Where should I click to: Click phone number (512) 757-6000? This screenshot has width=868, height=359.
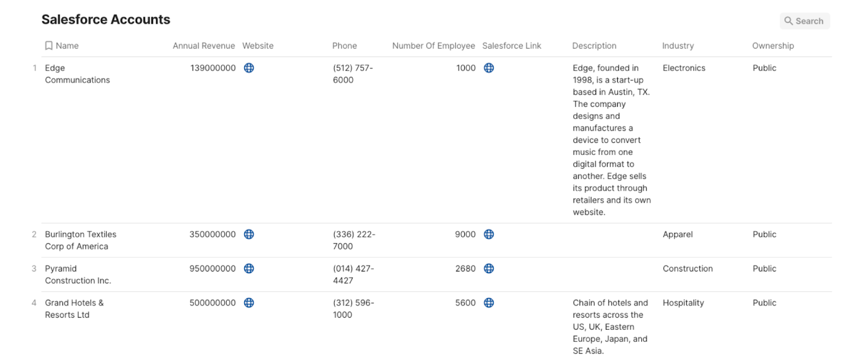pos(353,74)
